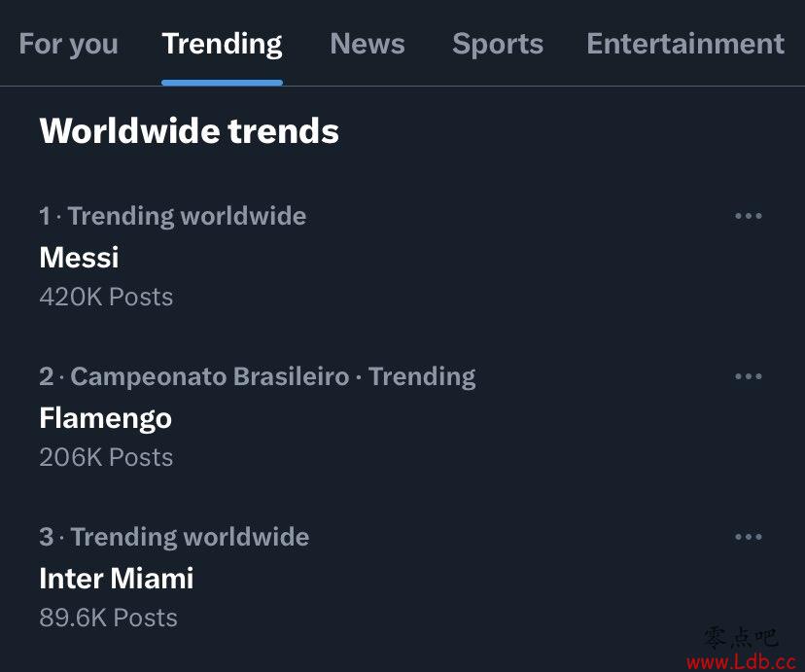805x672 pixels.
Task: Switch to the News tab
Action: point(367,44)
